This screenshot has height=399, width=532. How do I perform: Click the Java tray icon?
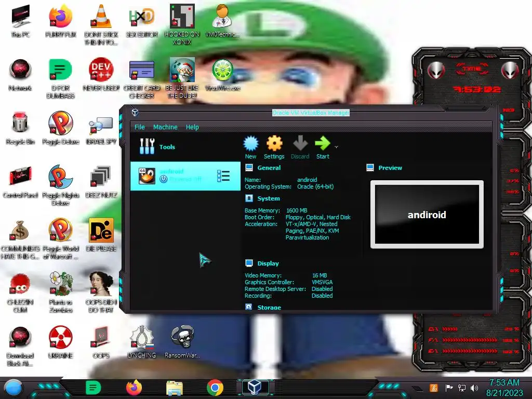[434, 388]
